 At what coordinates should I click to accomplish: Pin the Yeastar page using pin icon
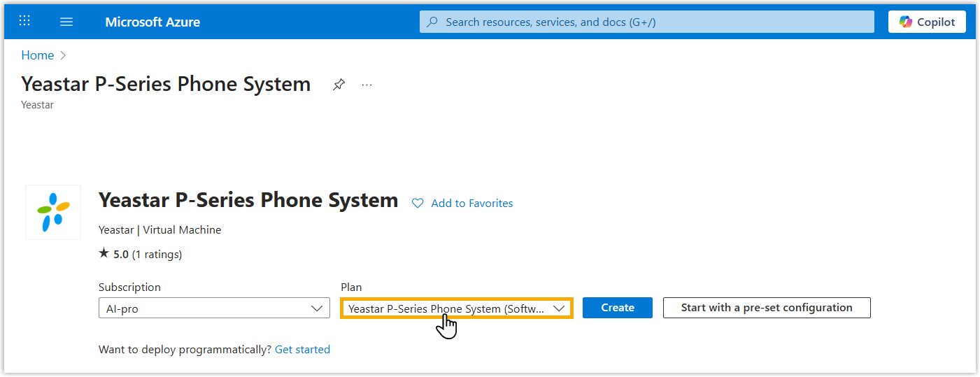(x=339, y=85)
